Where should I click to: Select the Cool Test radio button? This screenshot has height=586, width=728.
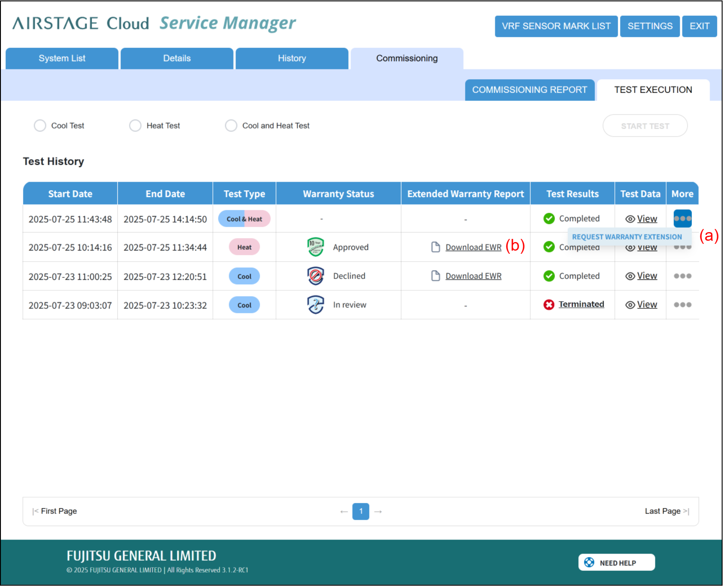pos(40,126)
